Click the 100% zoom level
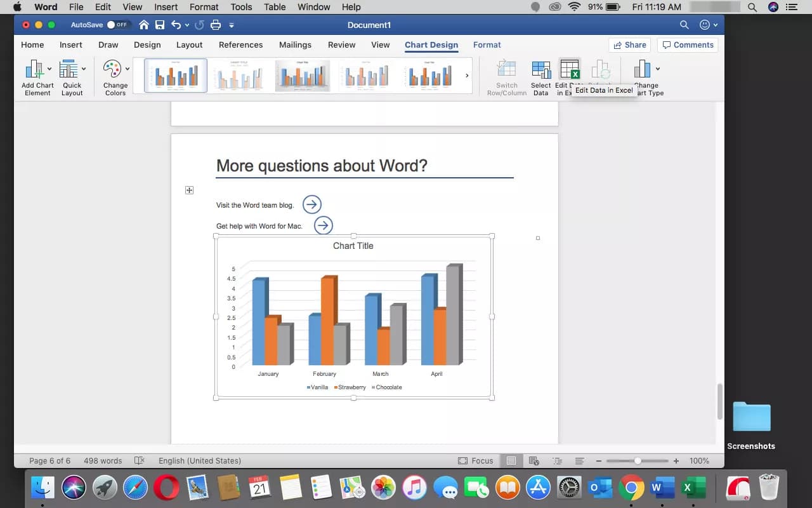This screenshot has width=812, height=508. tap(699, 460)
